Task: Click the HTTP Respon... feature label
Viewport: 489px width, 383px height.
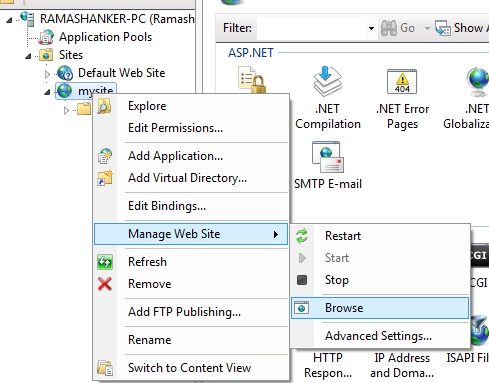Action: point(328,365)
